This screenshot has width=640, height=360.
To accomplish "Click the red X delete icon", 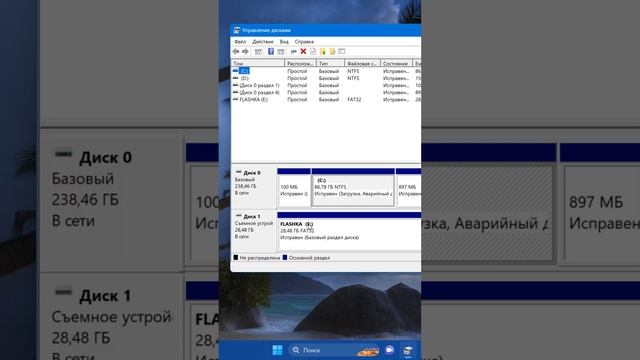I will [303, 51].
